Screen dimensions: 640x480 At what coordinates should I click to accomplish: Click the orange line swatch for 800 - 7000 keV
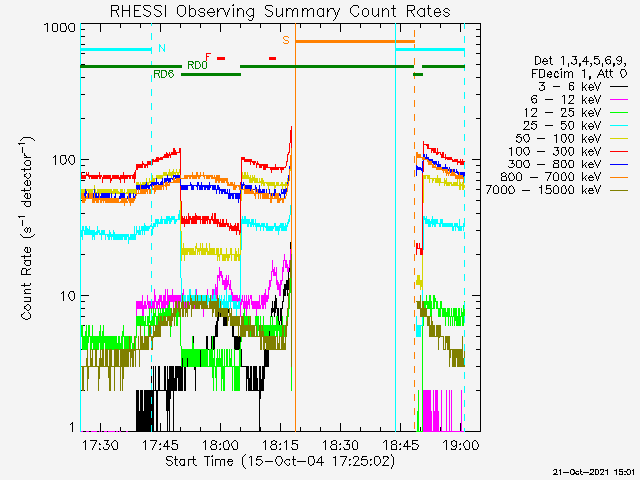(619, 178)
